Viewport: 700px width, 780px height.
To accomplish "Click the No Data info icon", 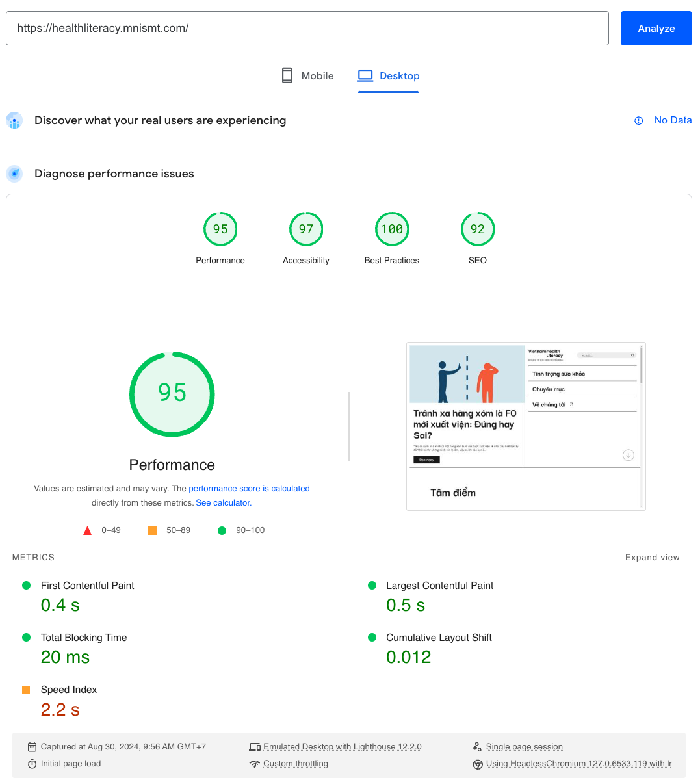I will pyautogui.click(x=638, y=121).
